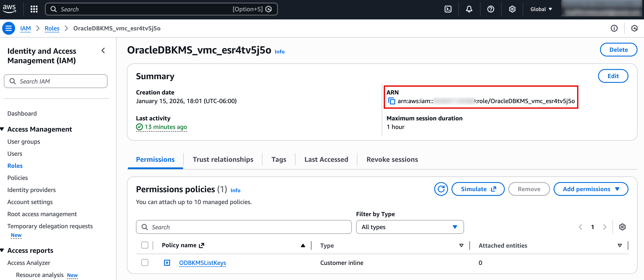Click the Policy name column header
Screen dimensions: 644x280
[183, 245]
